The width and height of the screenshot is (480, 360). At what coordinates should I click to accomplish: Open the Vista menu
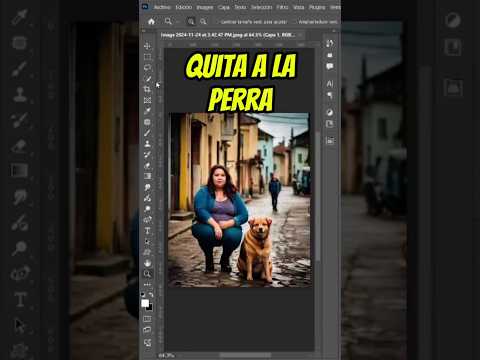click(299, 7)
